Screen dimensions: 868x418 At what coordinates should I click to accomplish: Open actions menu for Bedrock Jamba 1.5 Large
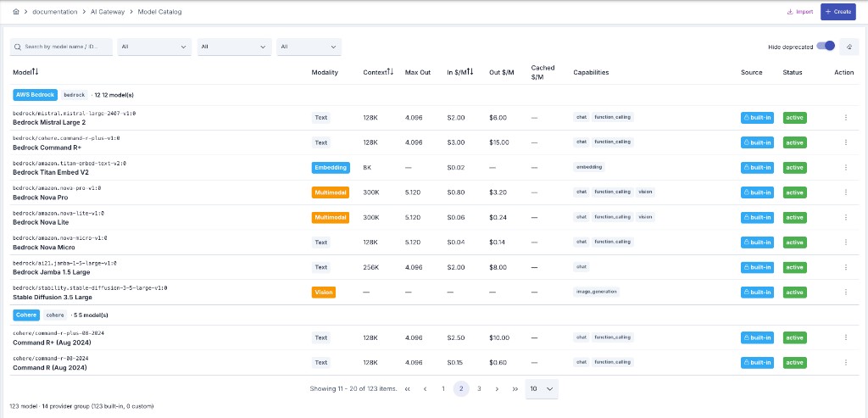click(x=845, y=267)
